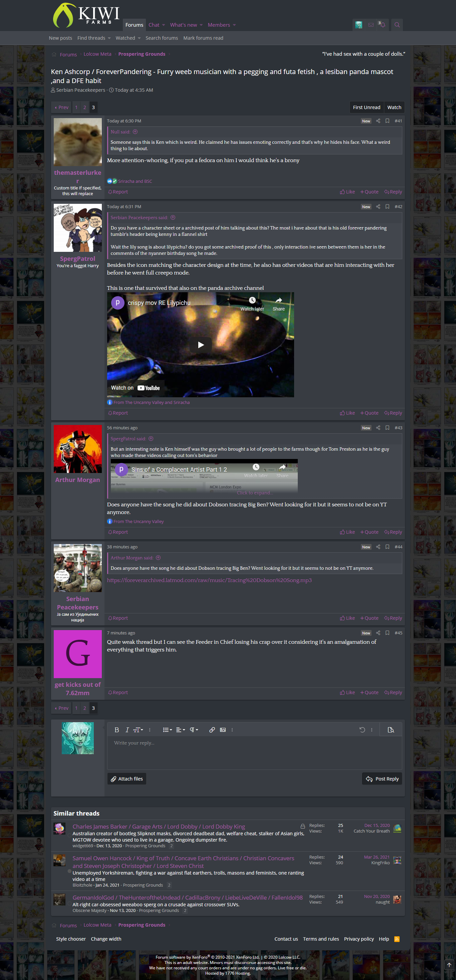Go to quoted SpergPatrol post arrow icon
This screenshot has width=456, height=980.
point(151,439)
